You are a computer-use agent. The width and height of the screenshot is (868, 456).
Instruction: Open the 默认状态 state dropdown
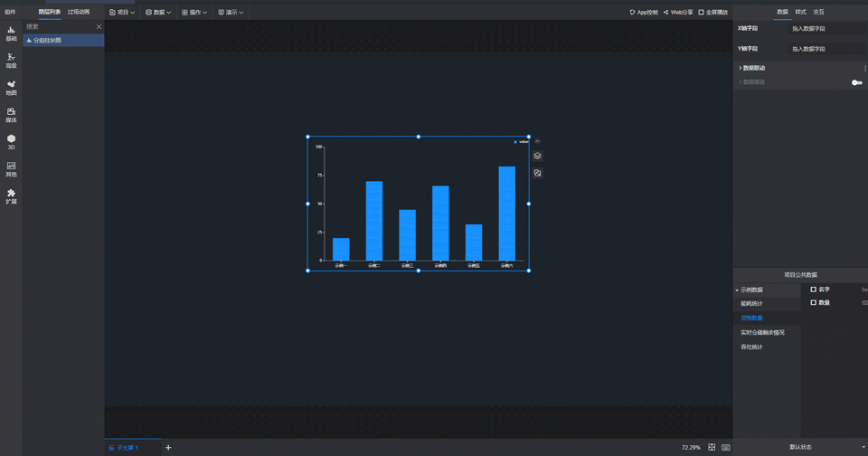[800, 447]
